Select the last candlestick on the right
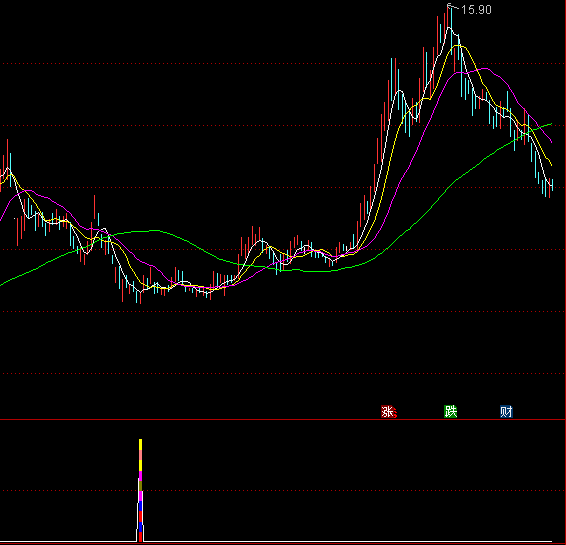 [553, 185]
